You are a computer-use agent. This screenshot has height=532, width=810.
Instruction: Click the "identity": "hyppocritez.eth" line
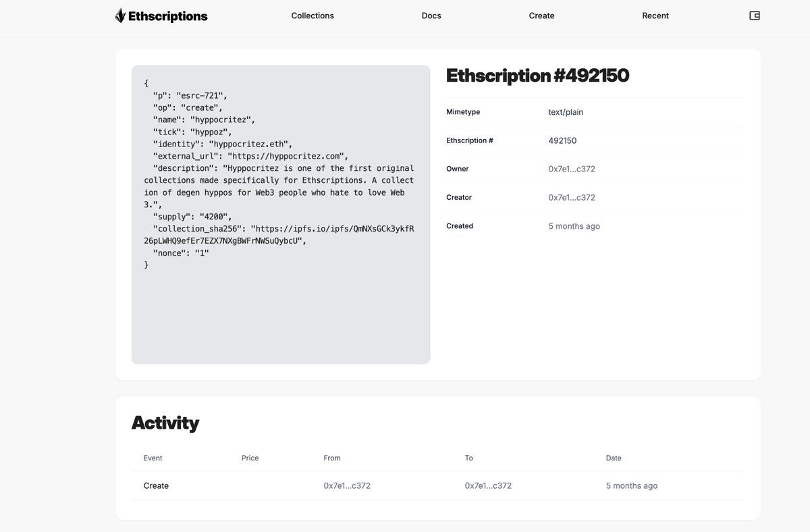point(222,144)
